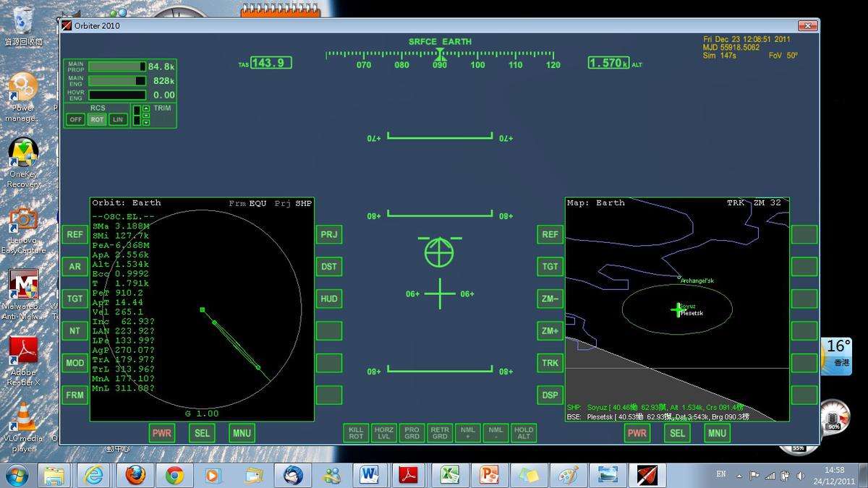The height and width of the screenshot is (488, 868).
Task: Open Windows Explorer from taskbar
Action: click(x=55, y=475)
